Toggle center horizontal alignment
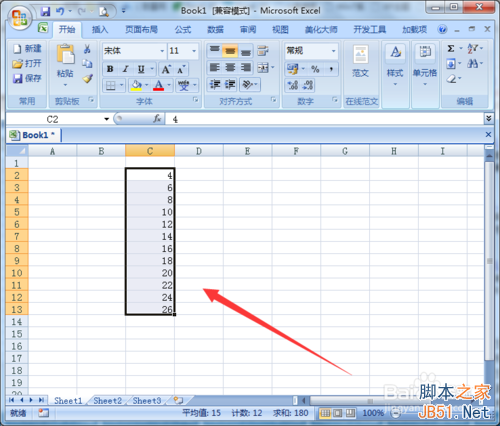 [x=230, y=68]
